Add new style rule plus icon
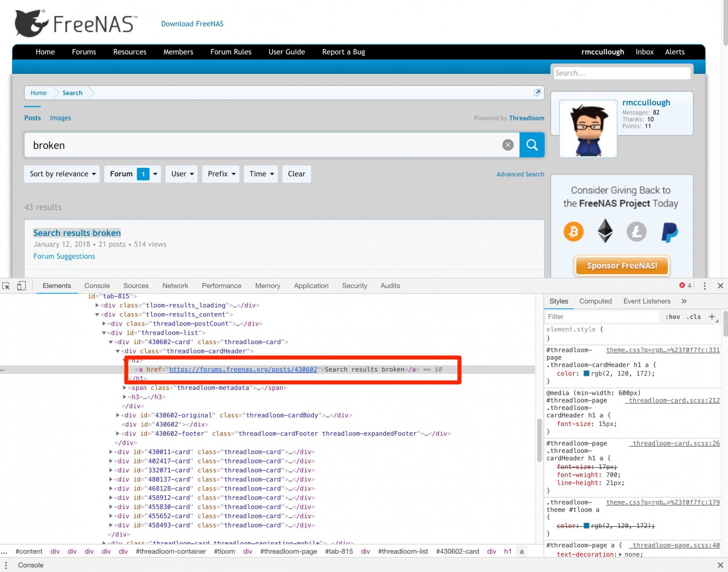 [712, 317]
